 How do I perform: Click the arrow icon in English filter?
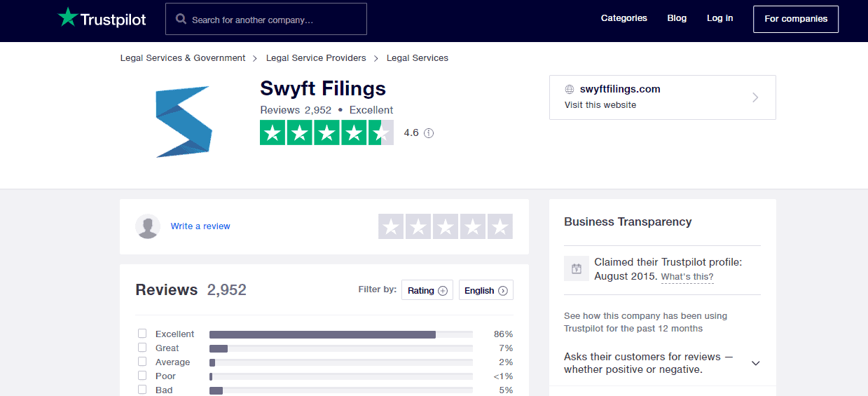point(503,291)
